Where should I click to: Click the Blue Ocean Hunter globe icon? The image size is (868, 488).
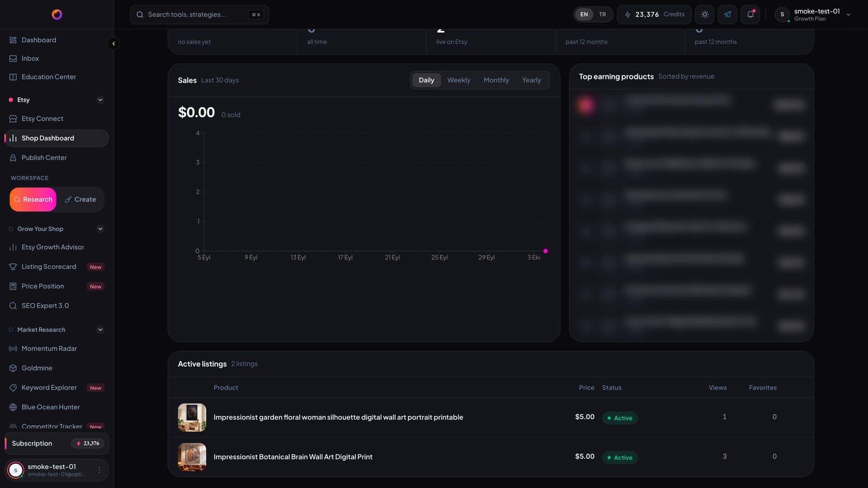click(x=13, y=407)
